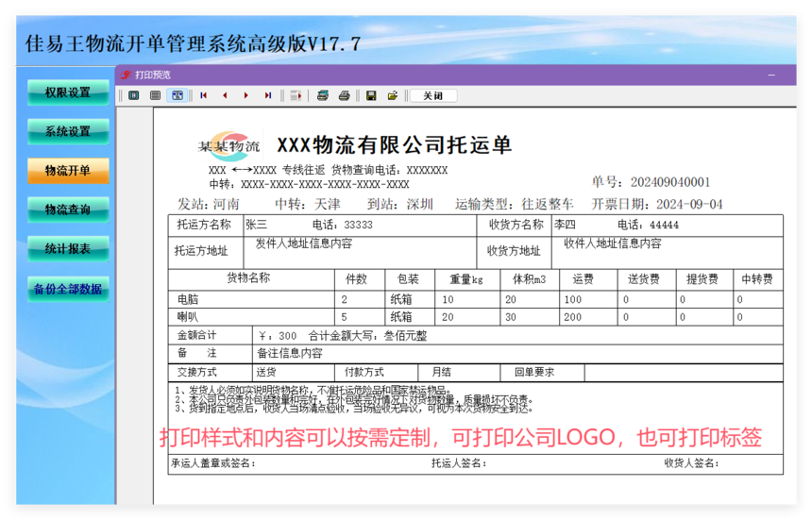The height and width of the screenshot is (520, 812).
Task: Click the date 2024-09-04
Action: 689,205
